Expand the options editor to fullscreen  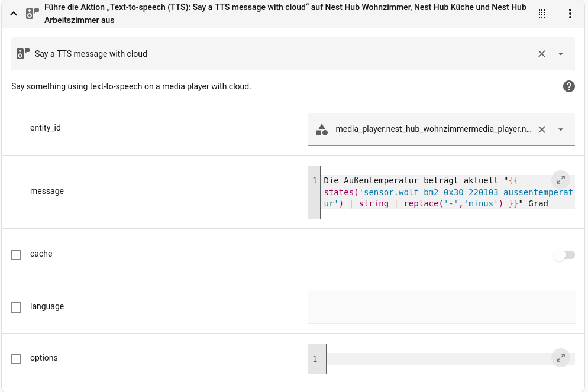click(560, 358)
